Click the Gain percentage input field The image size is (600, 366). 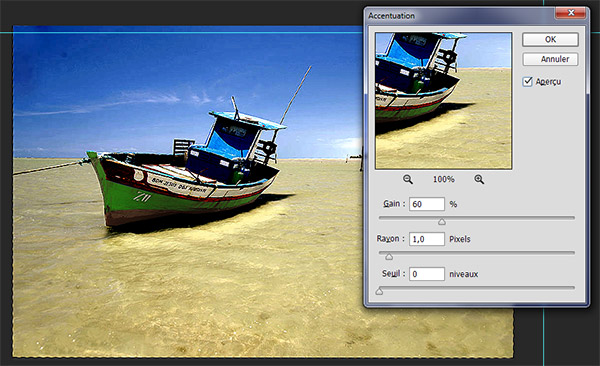[427, 204]
